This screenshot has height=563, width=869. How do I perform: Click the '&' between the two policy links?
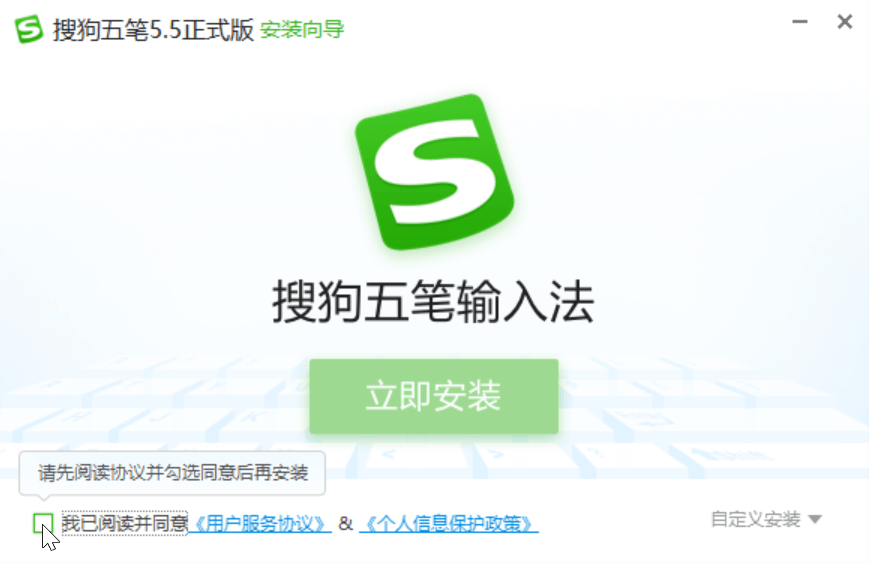[345, 523]
